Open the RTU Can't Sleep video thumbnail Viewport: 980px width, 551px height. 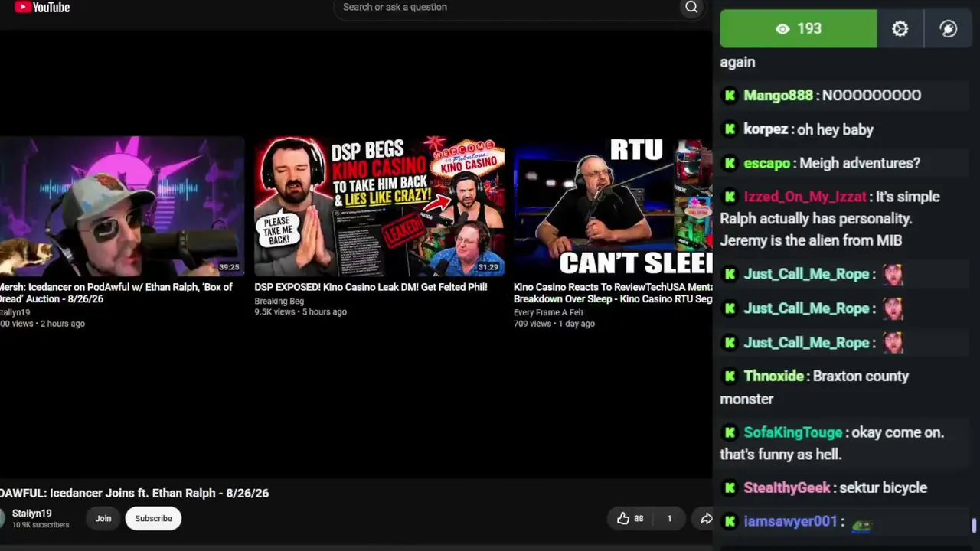612,206
